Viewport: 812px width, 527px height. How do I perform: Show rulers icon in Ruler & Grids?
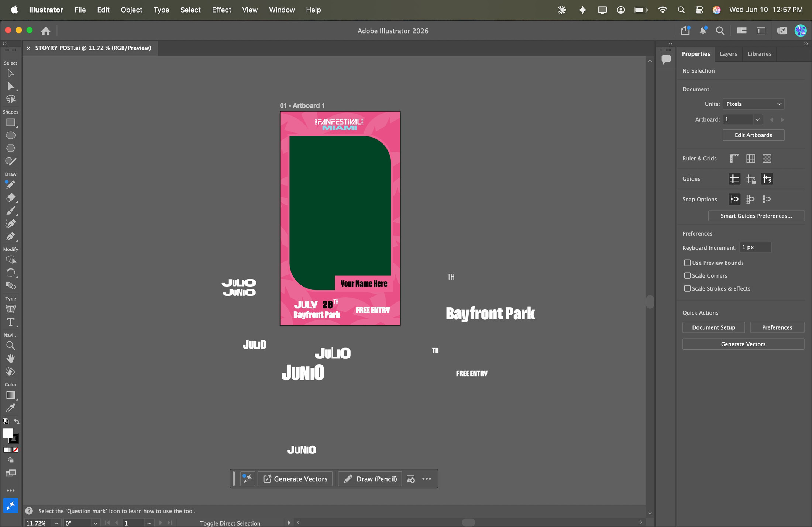pyautogui.click(x=734, y=159)
